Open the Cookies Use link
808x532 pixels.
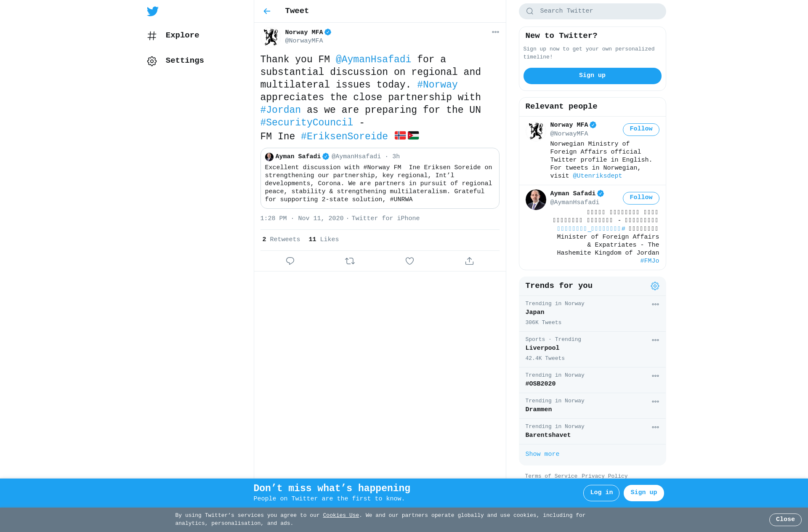pyautogui.click(x=341, y=516)
